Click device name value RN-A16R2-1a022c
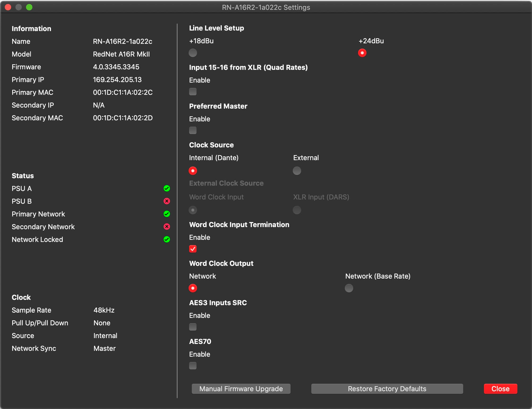The image size is (532, 409). pos(122,41)
